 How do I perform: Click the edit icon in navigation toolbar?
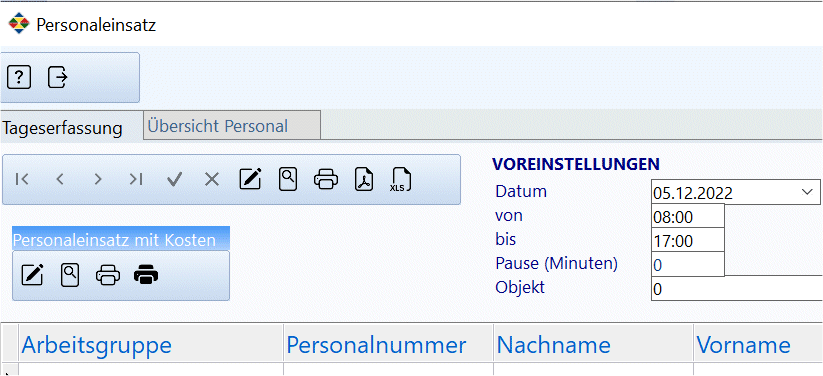point(250,179)
